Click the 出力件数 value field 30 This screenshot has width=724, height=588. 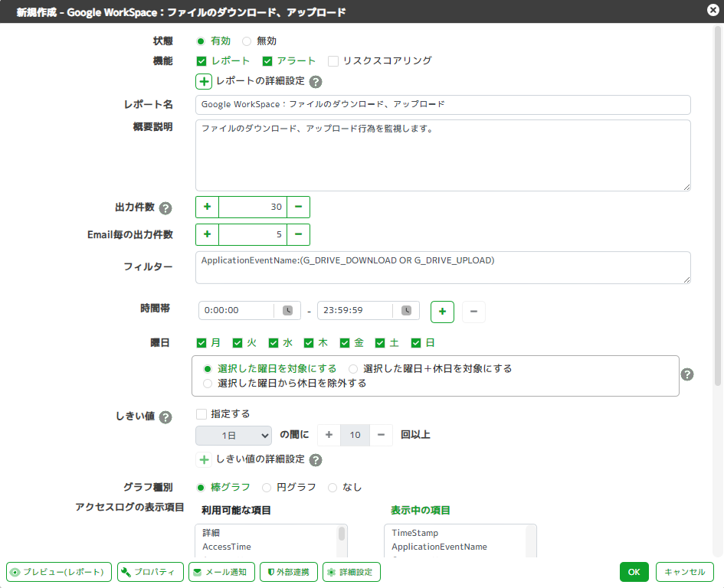pyautogui.click(x=253, y=207)
